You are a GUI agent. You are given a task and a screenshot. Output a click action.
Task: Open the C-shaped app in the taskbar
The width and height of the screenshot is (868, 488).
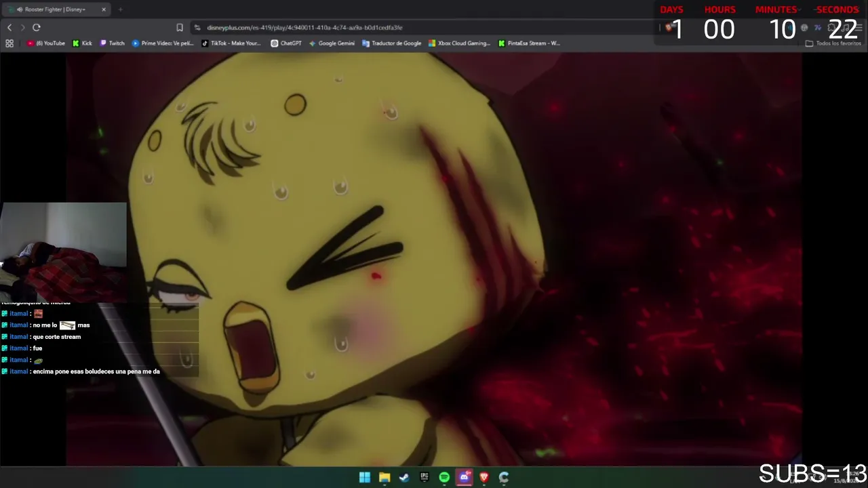point(504,477)
